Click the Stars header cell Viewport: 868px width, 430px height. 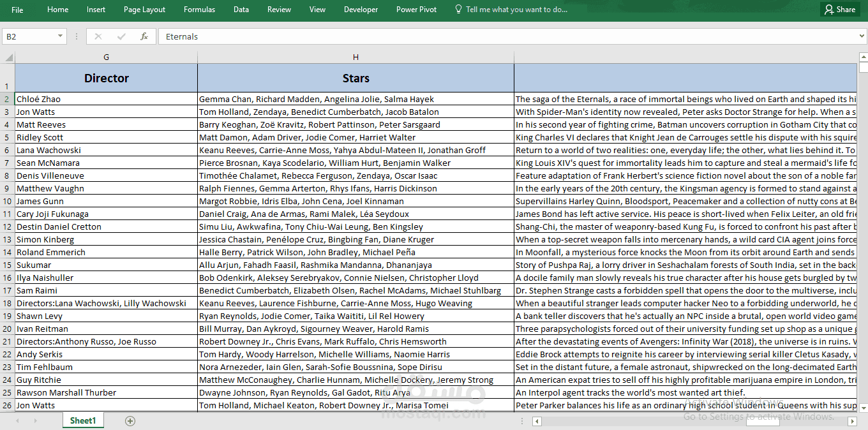[355, 78]
